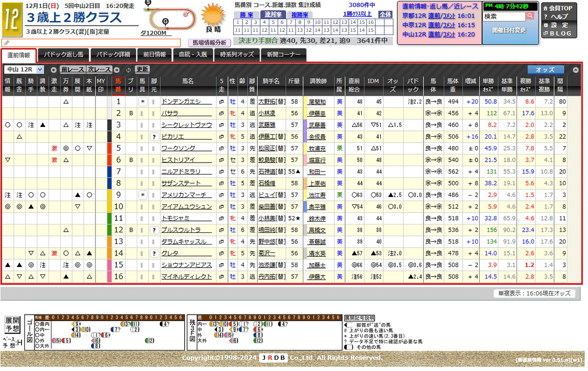Open the パドック詳細 tab
Image resolution: width=588 pixels, height=371 pixels.
pos(113,55)
